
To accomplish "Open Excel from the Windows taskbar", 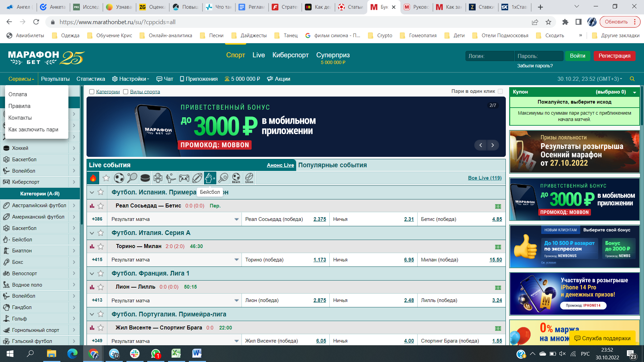I will click(176, 353).
